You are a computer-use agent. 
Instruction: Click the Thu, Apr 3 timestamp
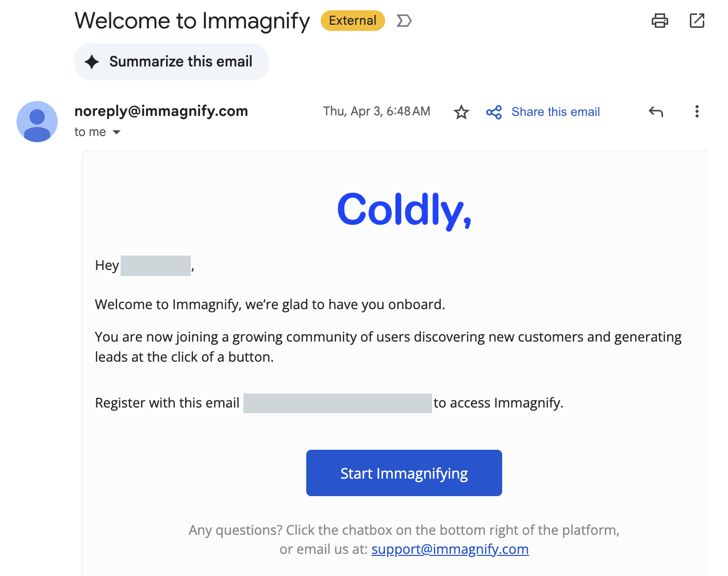pos(376,111)
